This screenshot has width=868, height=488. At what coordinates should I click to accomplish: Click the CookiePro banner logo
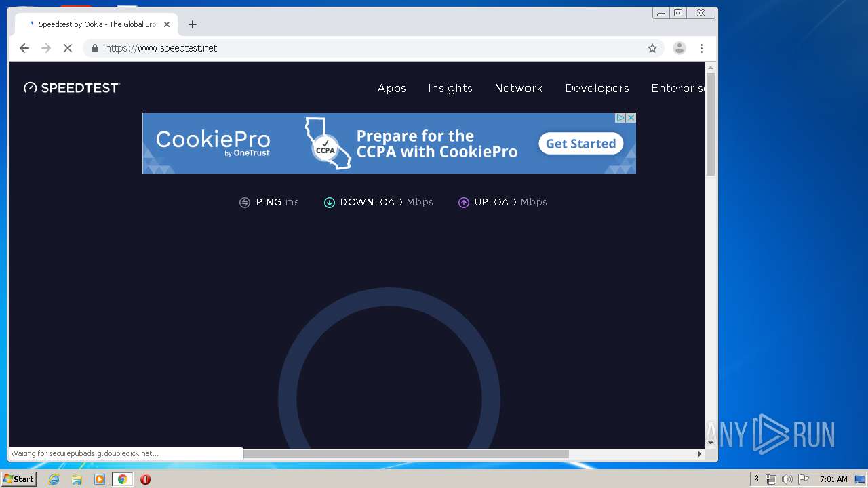(213, 143)
